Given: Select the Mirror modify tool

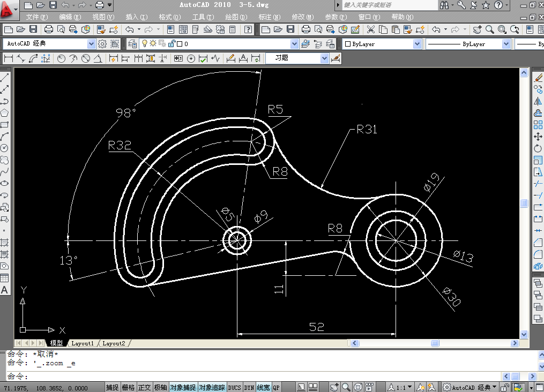Looking at the screenshot, I should (x=538, y=102).
